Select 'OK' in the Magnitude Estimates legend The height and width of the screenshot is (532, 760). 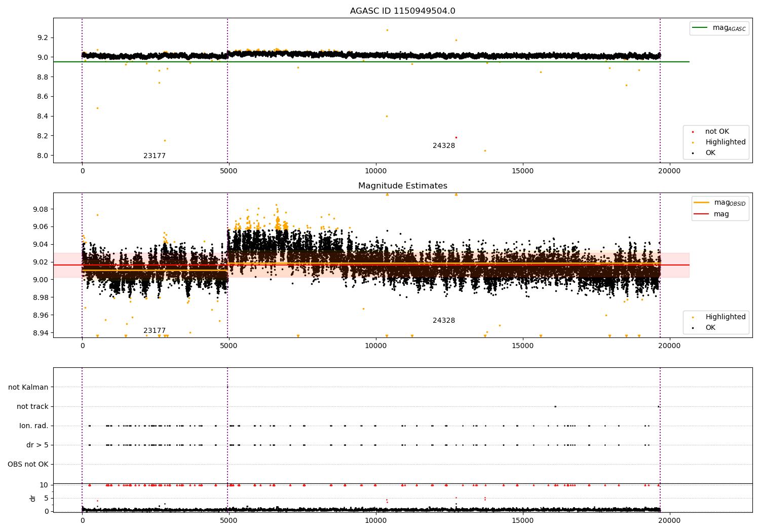click(x=710, y=328)
